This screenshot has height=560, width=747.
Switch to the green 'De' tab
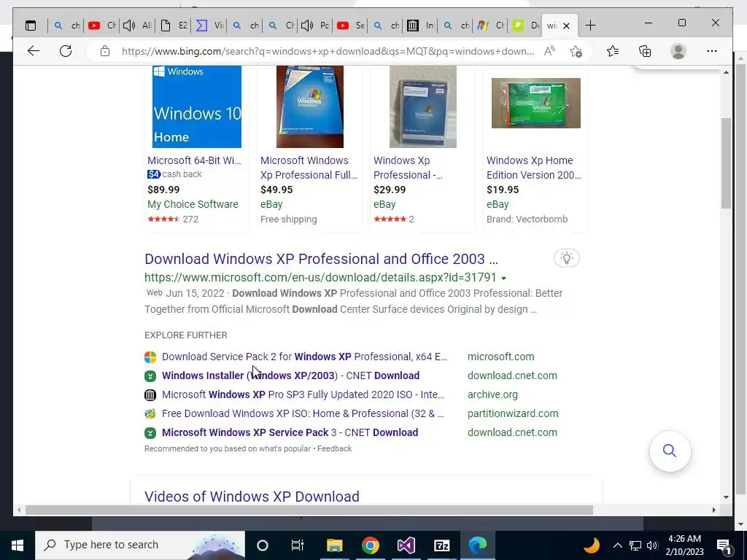click(x=526, y=26)
